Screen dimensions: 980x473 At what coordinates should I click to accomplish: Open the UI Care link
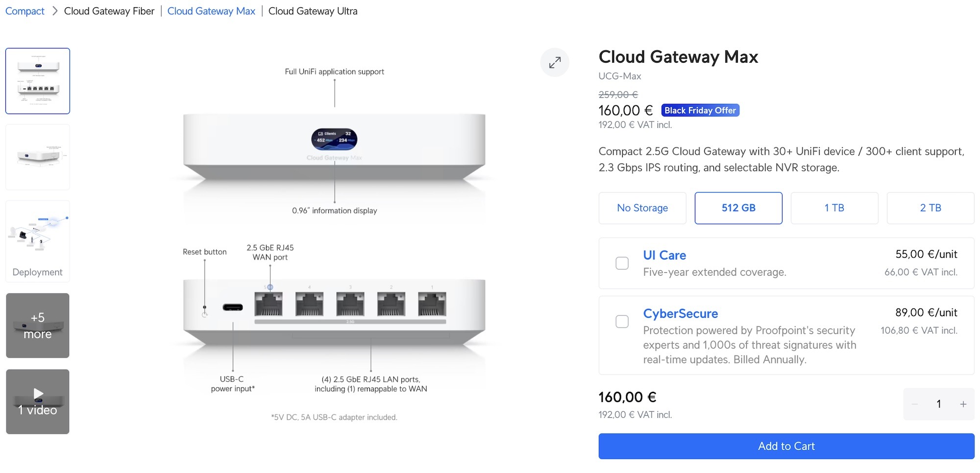[664, 255]
